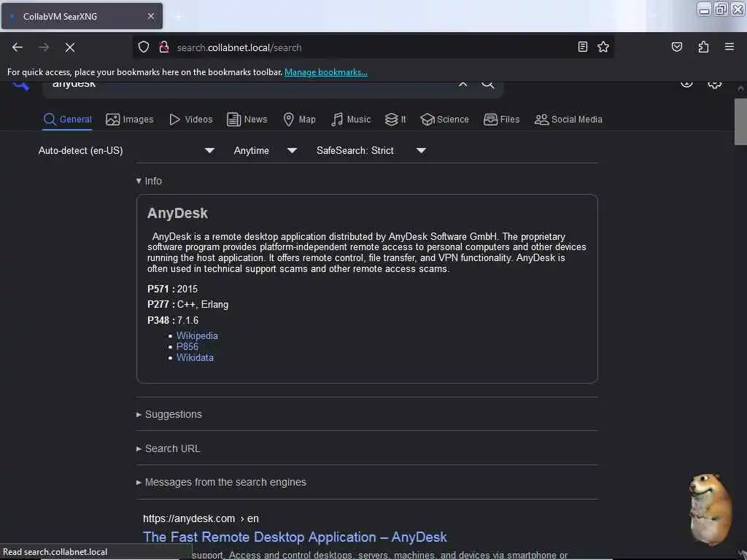Click the P277 : C++, Erlang line
This screenshot has width=747, height=560.
click(x=187, y=305)
